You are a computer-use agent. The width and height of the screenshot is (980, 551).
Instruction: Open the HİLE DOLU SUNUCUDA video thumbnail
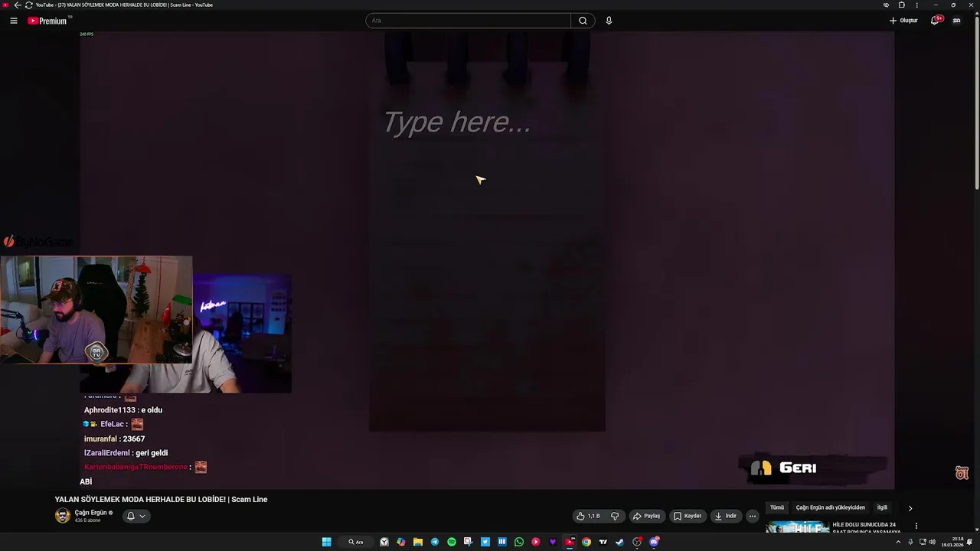click(798, 527)
